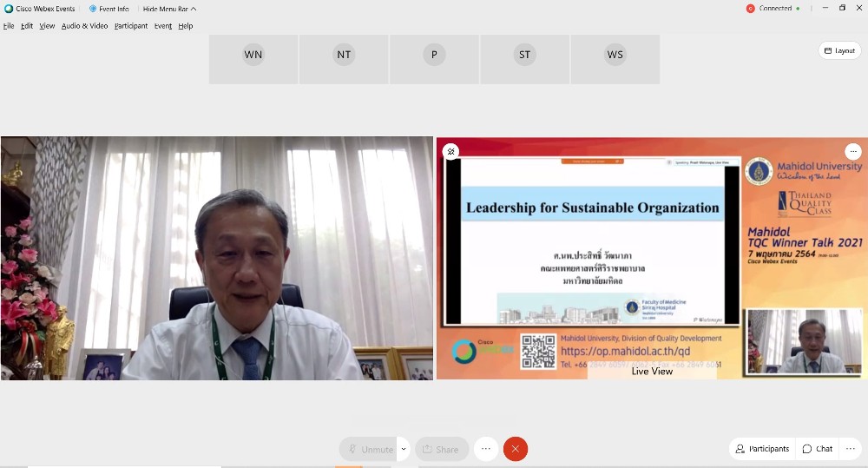Open panel options ellipsis next to Chat

coord(852,449)
